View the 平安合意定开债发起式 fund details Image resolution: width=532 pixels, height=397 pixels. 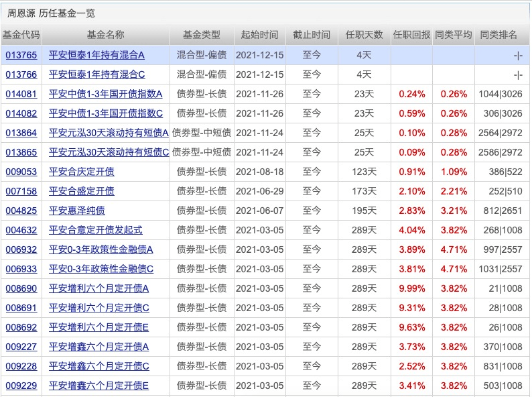[x=95, y=230]
